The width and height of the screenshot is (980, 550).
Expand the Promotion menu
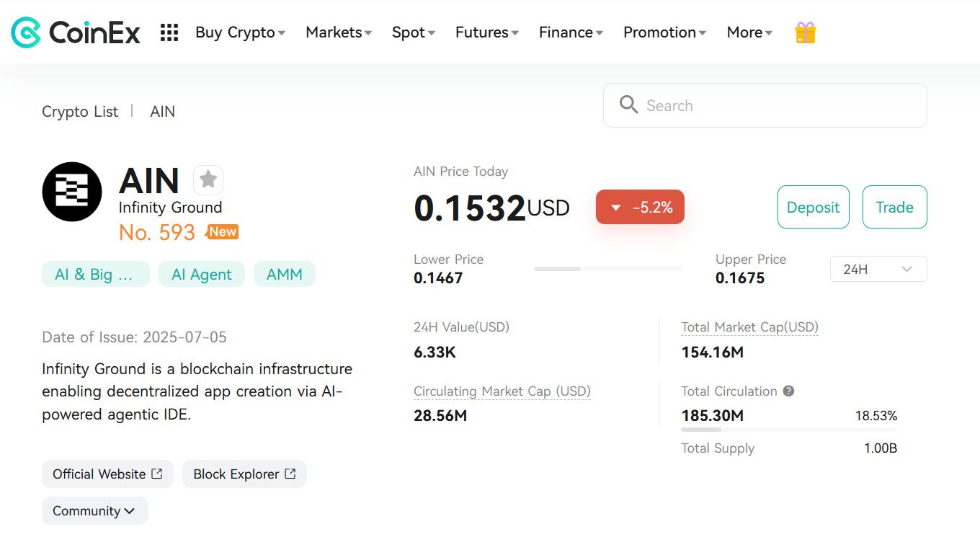click(665, 32)
